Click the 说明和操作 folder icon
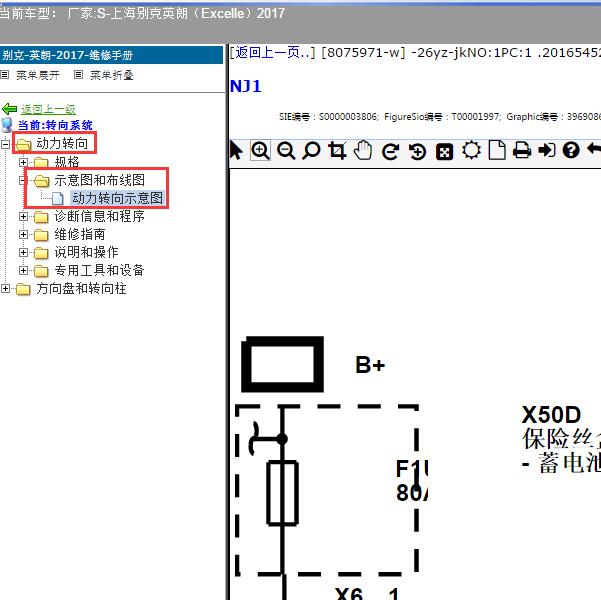 (41, 253)
